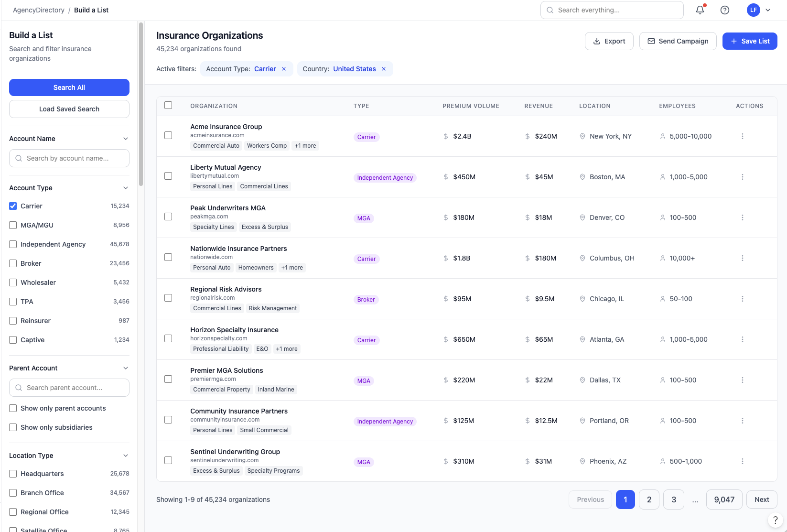Screen dimensions: 787x532
Task: Click Send Campaign
Action: (678, 41)
